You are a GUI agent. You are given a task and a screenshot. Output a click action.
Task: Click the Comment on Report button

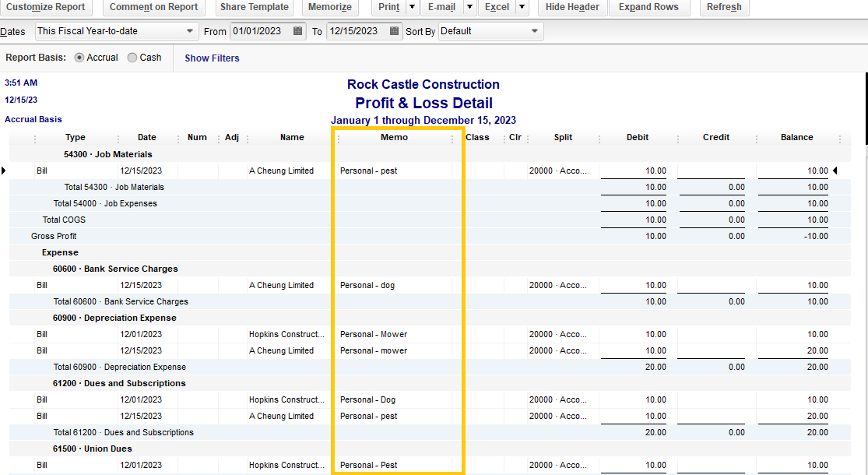tap(153, 7)
